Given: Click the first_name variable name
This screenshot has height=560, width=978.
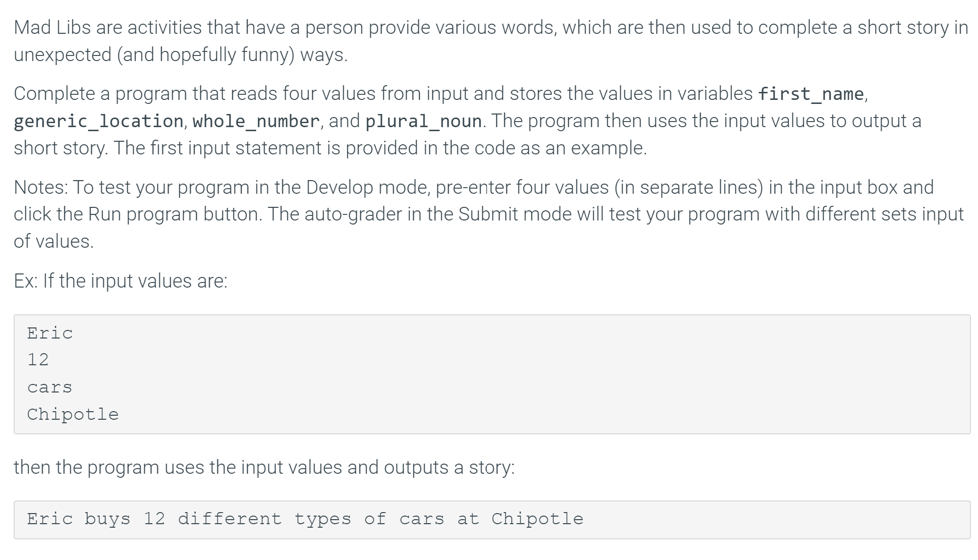Looking at the screenshot, I should coord(811,94).
